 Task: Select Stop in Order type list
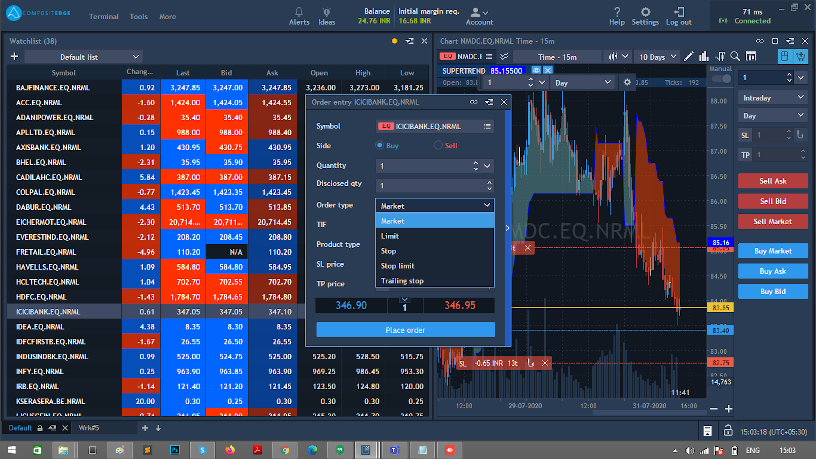pos(435,251)
